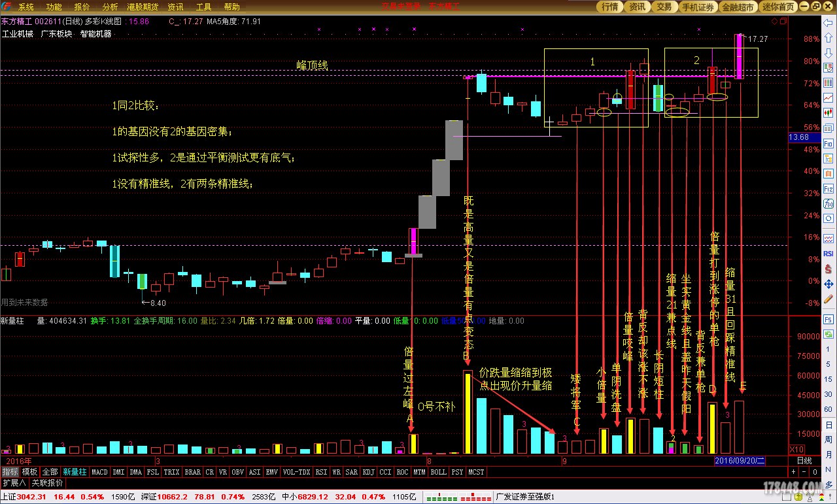Viewport: 837px width, 504px height.
Task: Switch to the MACD indicator tab
Action: tap(99, 472)
